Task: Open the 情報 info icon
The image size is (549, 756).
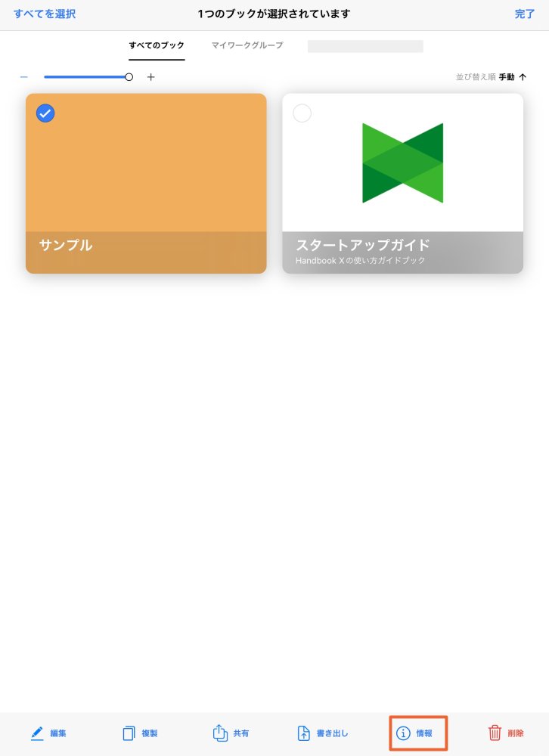Action: (x=403, y=733)
